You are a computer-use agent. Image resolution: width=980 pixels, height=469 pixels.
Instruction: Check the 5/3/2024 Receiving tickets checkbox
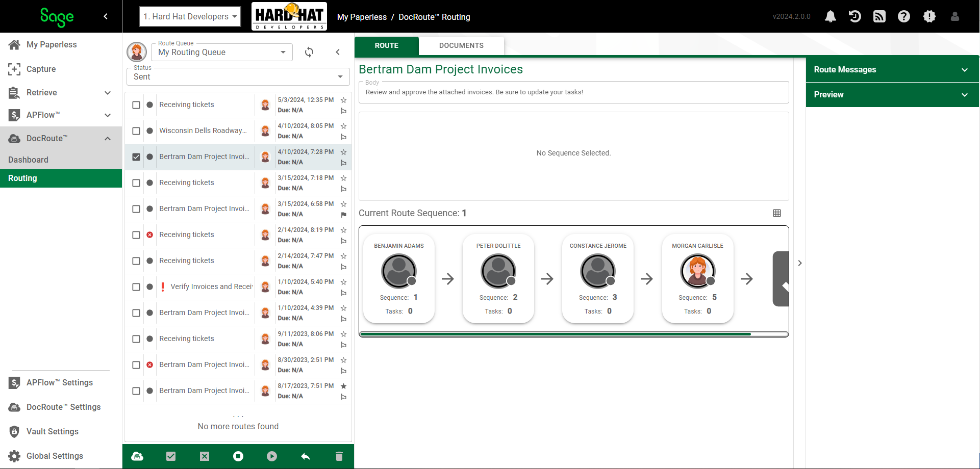pos(136,105)
